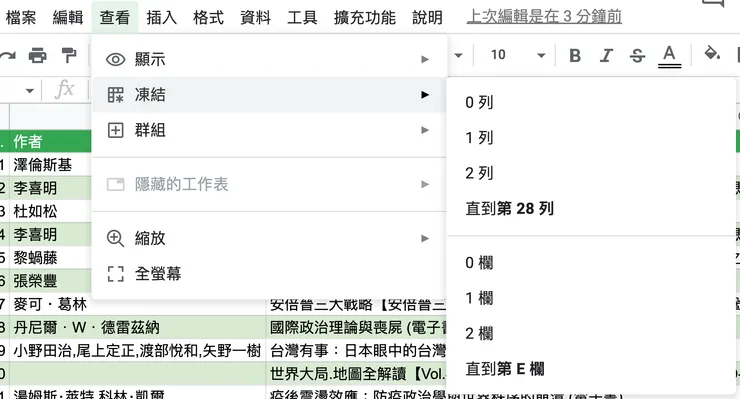Viewport: 740px width, 399px height.
Task: Click the fx formula bar icon
Action: [65, 89]
